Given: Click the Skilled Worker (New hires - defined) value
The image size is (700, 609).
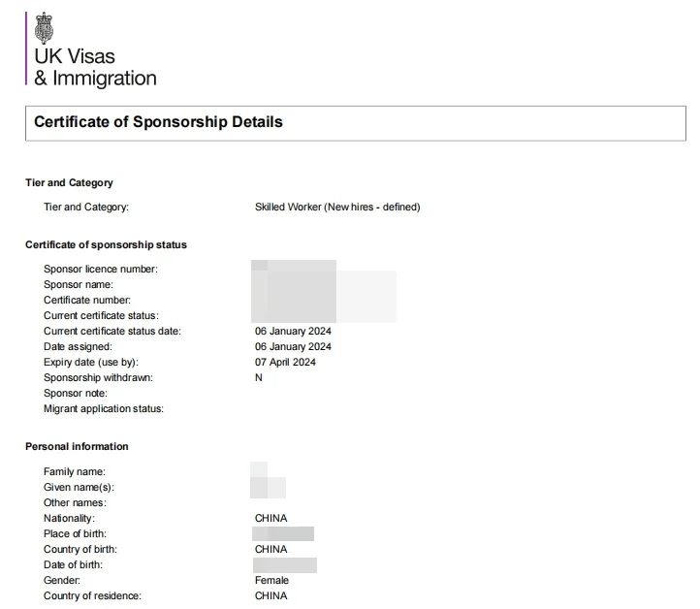Looking at the screenshot, I should (x=337, y=208).
